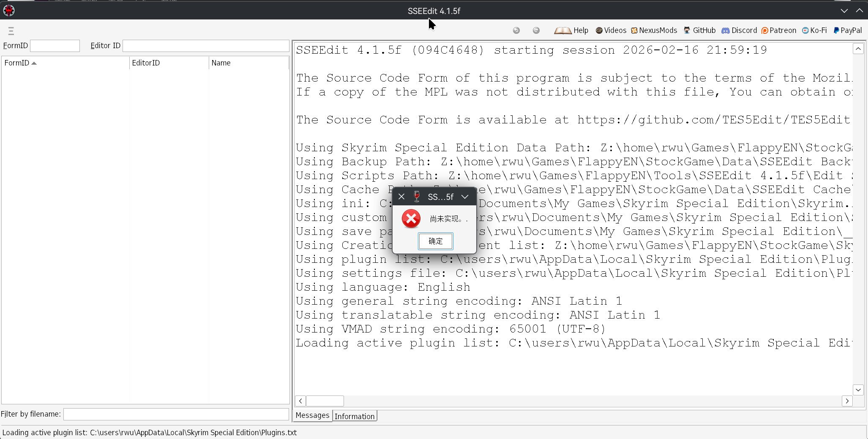Open Patreon support link
This screenshot has height=439, width=868.
tap(778, 30)
